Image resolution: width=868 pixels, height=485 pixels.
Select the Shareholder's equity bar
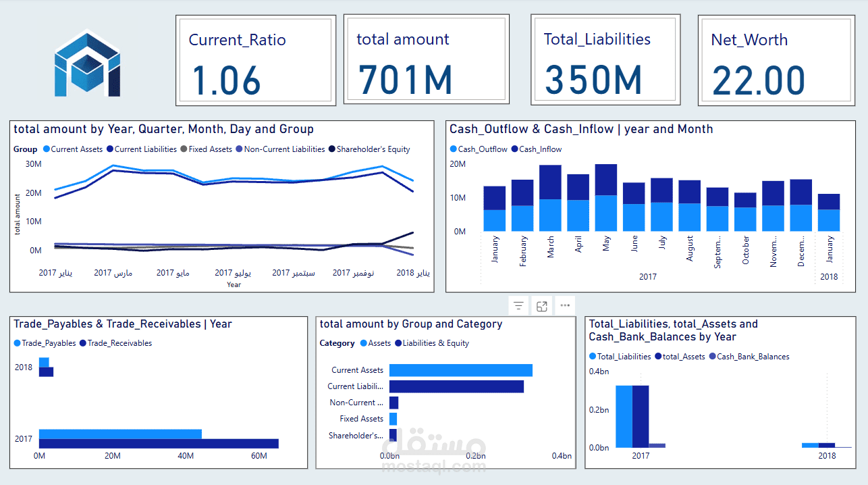(x=393, y=435)
